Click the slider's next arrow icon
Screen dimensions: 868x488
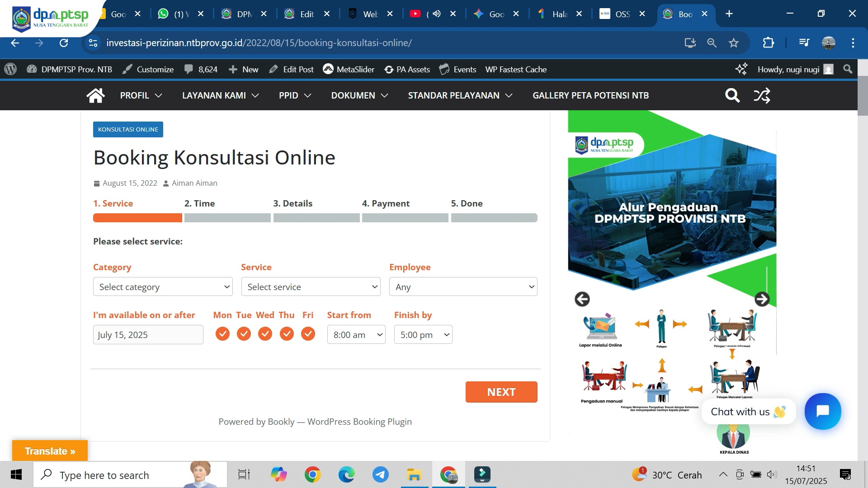click(x=762, y=299)
